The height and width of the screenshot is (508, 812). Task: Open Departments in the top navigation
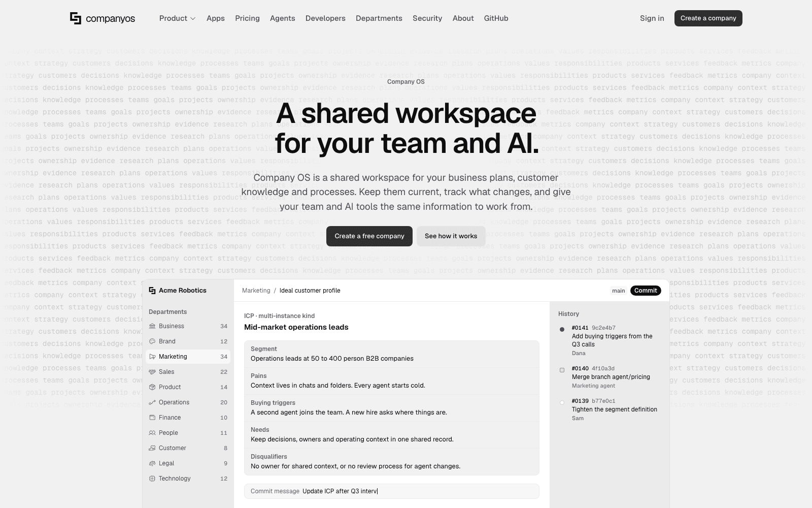pos(379,18)
